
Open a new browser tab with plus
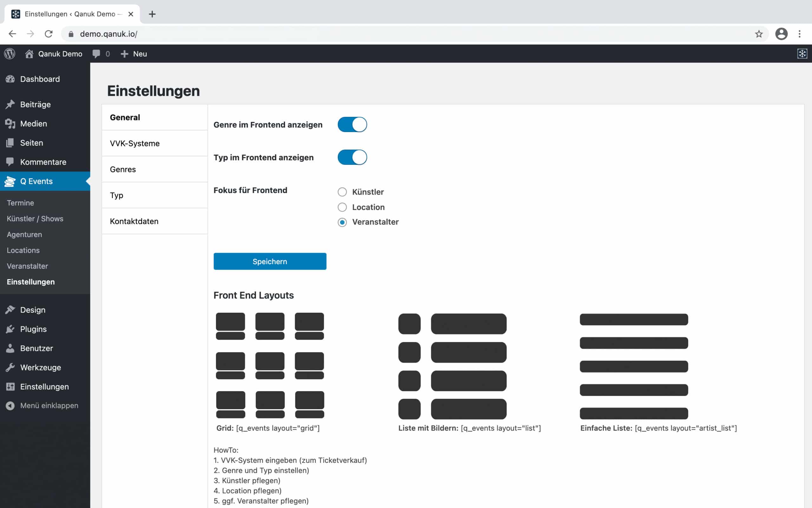tap(152, 14)
